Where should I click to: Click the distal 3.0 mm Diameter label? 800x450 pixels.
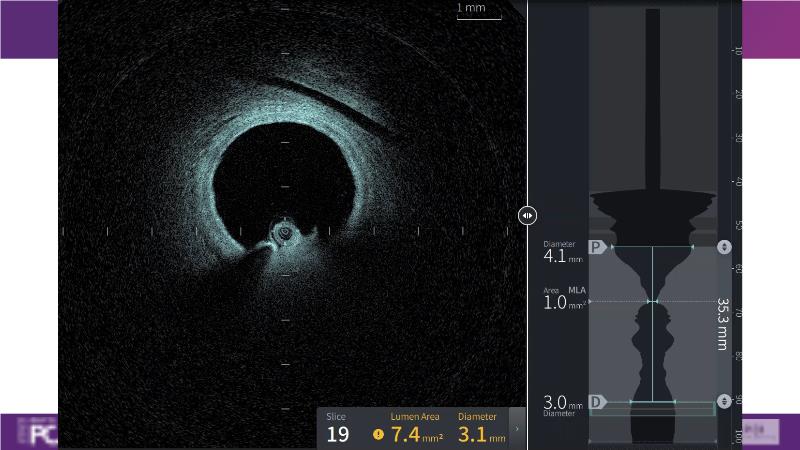click(x=562, y=401)
